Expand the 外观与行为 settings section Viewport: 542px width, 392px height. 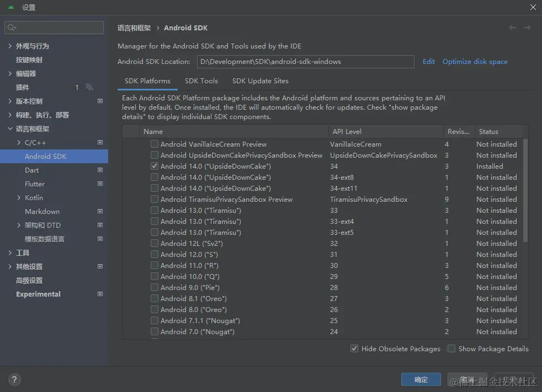(x=10, y=46)
